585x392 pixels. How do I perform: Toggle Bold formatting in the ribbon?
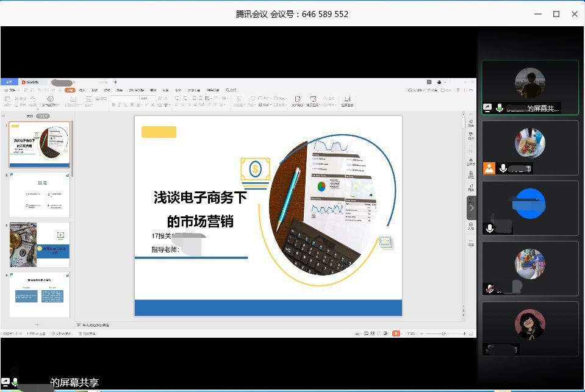[x=113, y=105]
